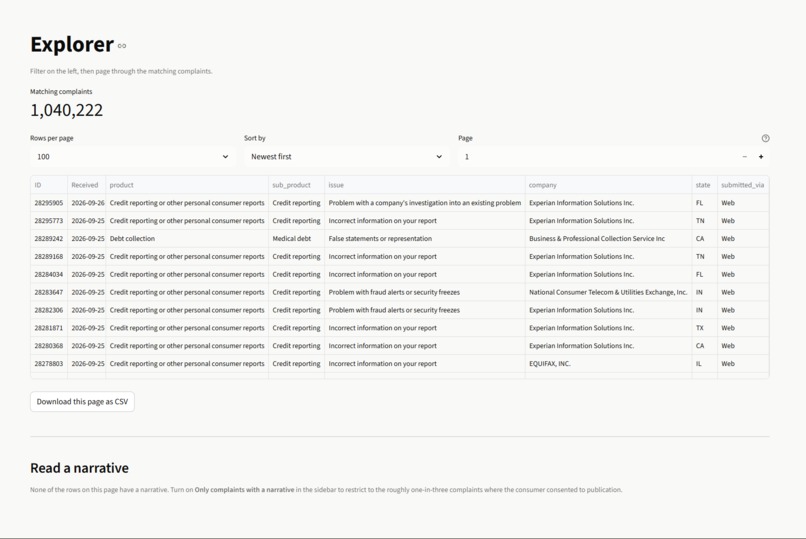This screenshot has height=539, width=806.
Task: Click FL state cell in row 28295905
Action: pos(705,203)
